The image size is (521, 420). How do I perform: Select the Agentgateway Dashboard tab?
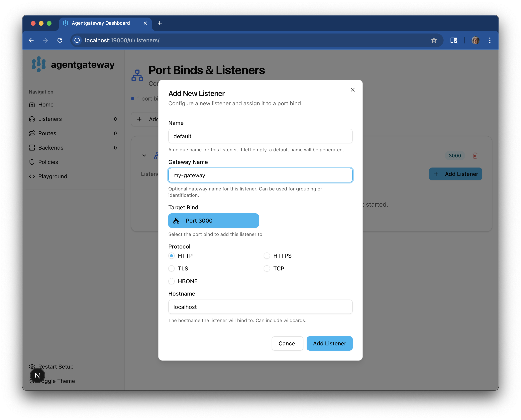click(105, 24)
